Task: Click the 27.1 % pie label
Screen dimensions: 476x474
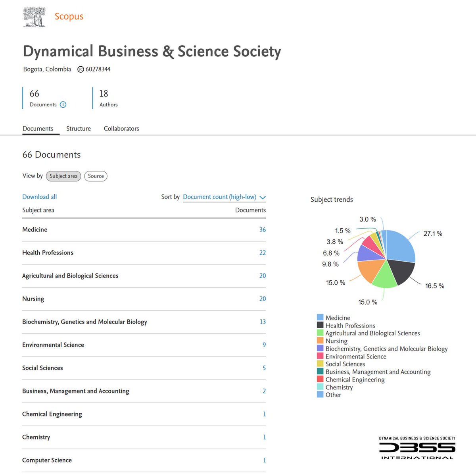Action: pos(433,234)
